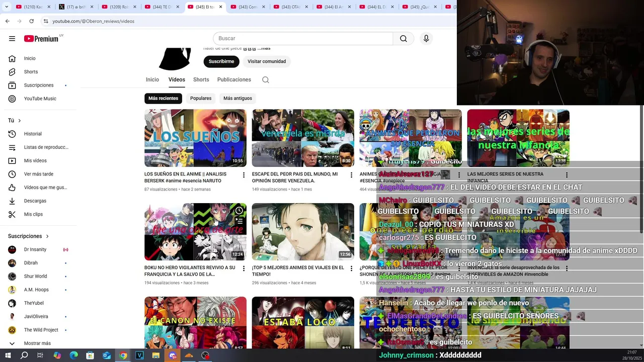Close the active (345) browser tab
The height and width of the screenshot is (362, 644).
click(x=220, y=7)
